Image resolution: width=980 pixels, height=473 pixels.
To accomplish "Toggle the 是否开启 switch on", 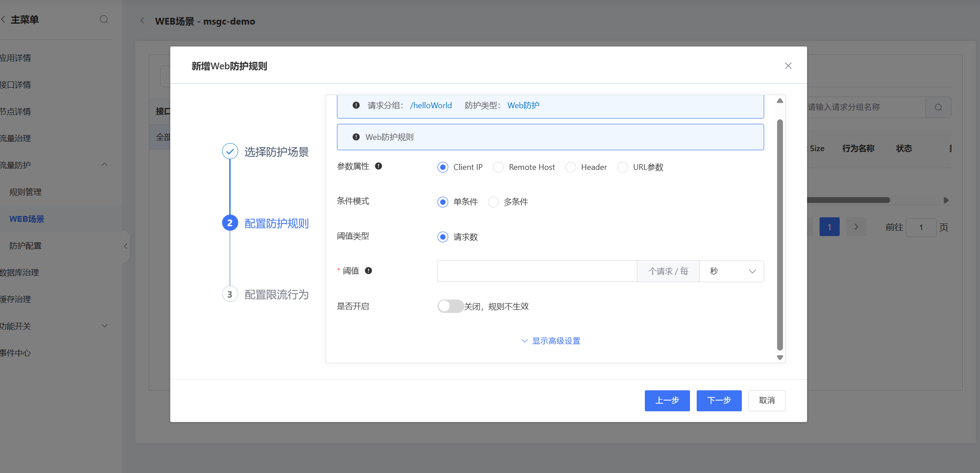I will (450, 306).
